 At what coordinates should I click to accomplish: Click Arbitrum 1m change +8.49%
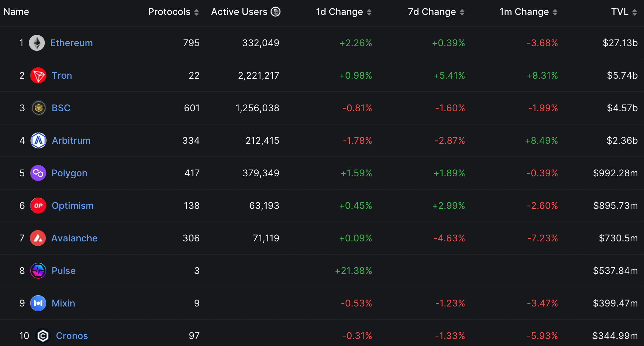(x=541, y=140)
